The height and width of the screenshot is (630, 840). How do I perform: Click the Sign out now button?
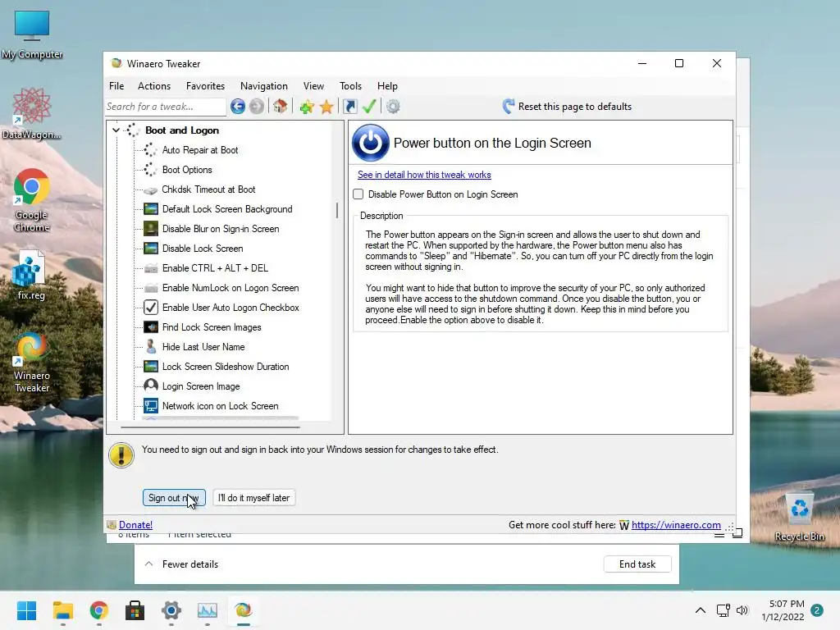coord(174,498)
